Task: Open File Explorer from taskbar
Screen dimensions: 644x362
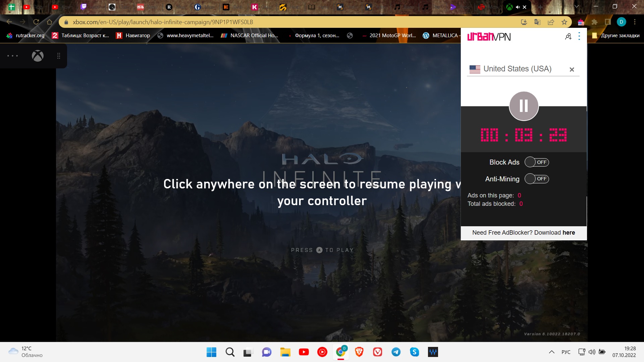Action: point(285,352)
